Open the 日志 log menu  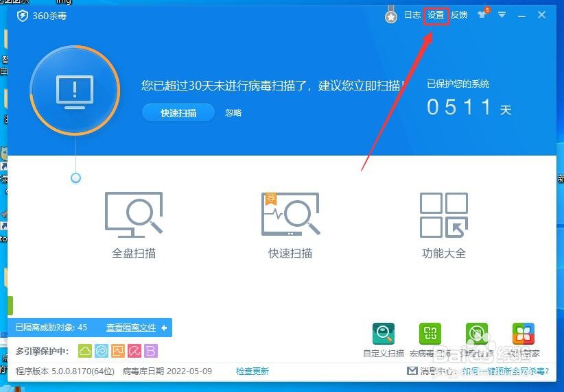pyautogui.click(x=412, y=15)
